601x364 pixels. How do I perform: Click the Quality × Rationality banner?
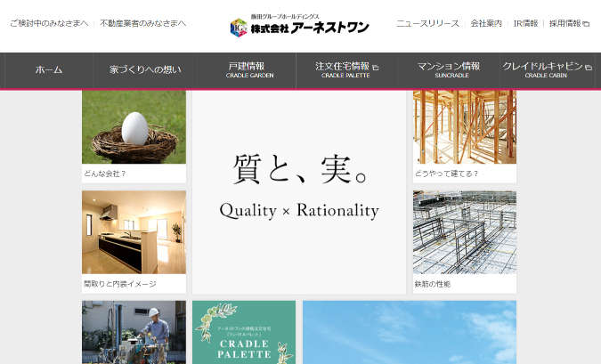click(x=299, y=191)
